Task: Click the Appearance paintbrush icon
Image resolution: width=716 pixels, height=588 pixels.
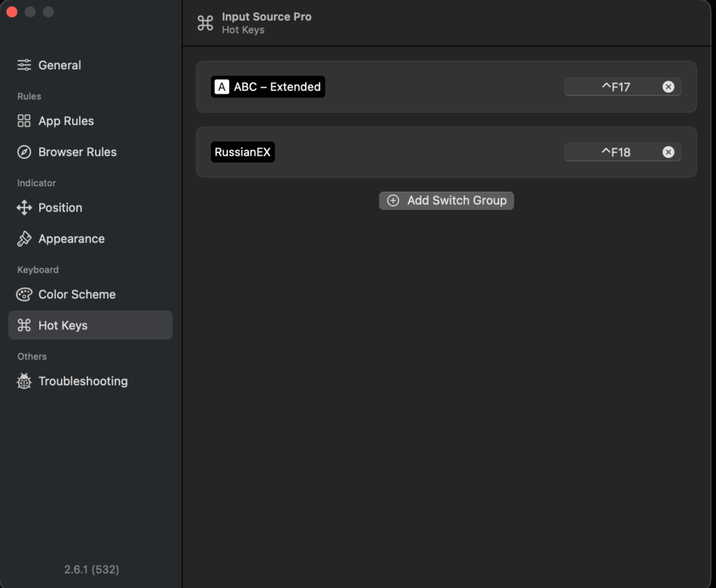Action: click(x=24, y=238)
